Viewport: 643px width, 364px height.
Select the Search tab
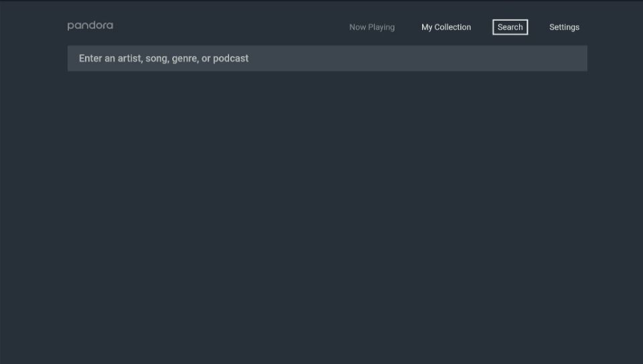pos(510,27)
